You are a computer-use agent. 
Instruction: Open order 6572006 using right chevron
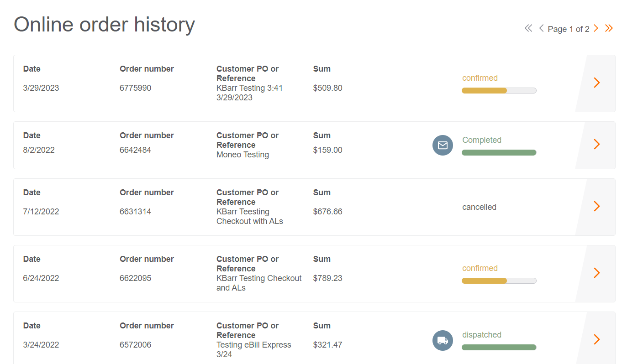click(x=596, y=340)
